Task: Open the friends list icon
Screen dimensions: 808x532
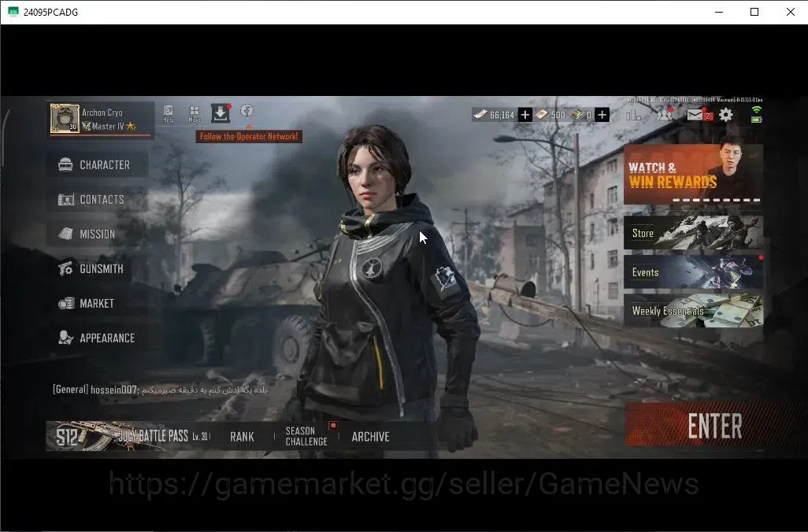Action: point(664,114)
